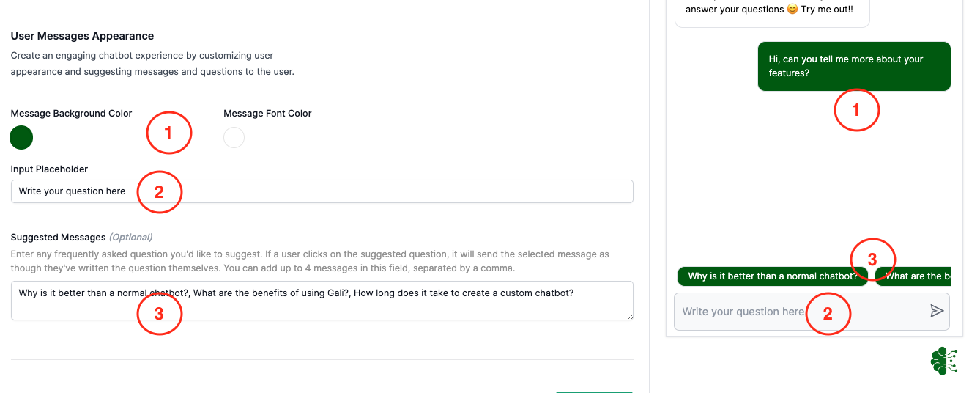Grab the Suggested Messages textarea resize handle

tap(630, 317)
